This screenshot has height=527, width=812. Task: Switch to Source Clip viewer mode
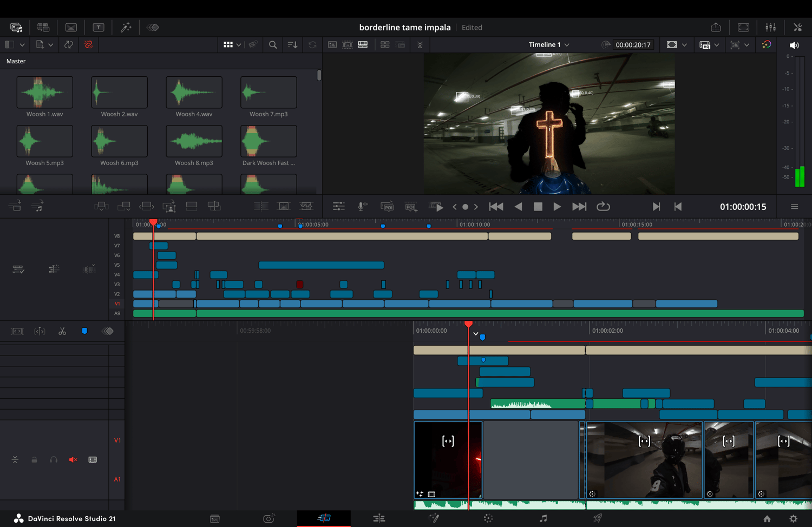(x=332, y=45)
